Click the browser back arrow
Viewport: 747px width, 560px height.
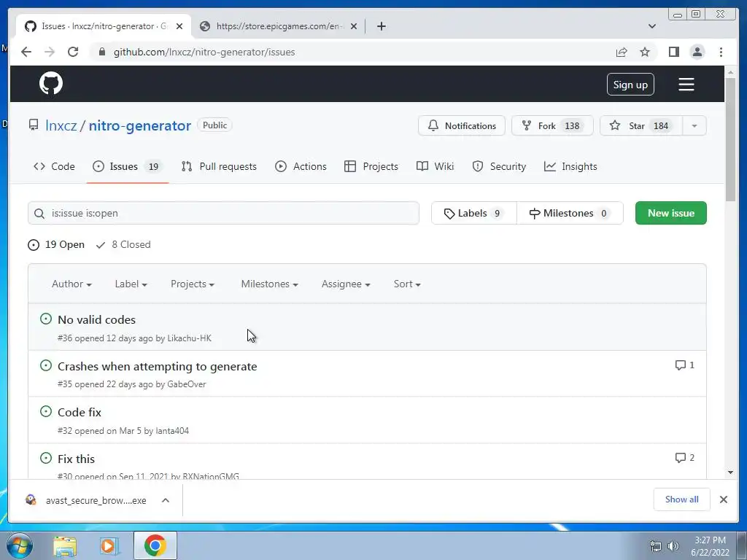[26, 52]
